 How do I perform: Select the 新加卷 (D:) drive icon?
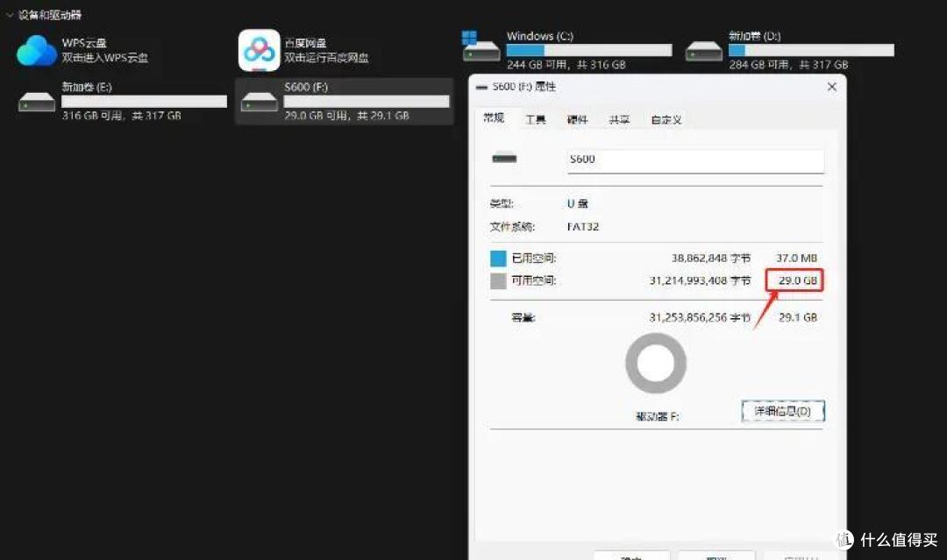point(703,51)
